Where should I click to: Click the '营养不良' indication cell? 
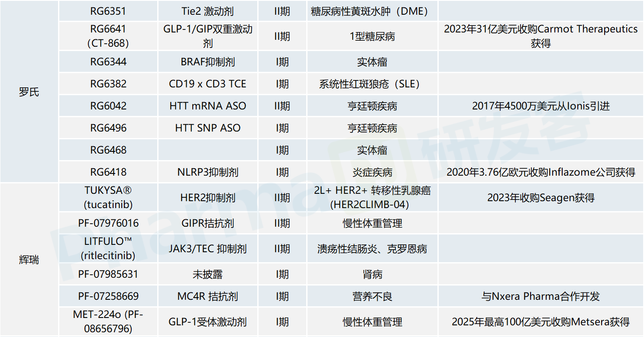coord(372,296)
